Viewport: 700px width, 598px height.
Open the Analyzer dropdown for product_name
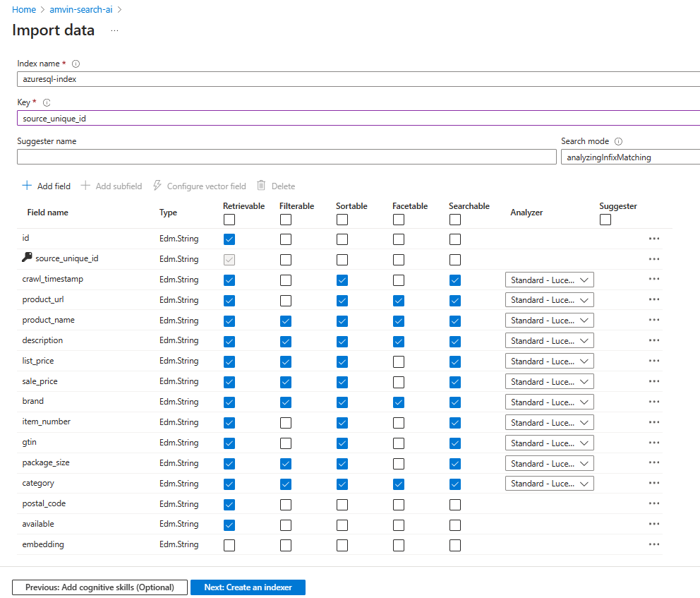click(550, 321)
